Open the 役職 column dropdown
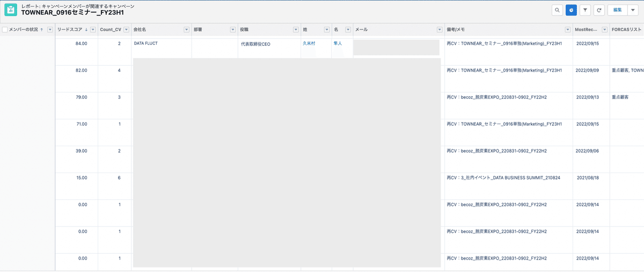 [x=296, y=30]
